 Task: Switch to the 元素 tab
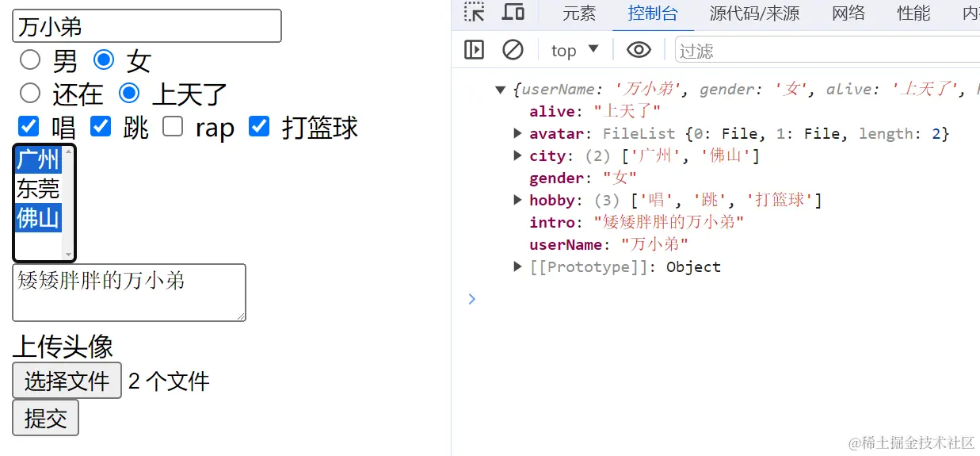click(579, 13)
